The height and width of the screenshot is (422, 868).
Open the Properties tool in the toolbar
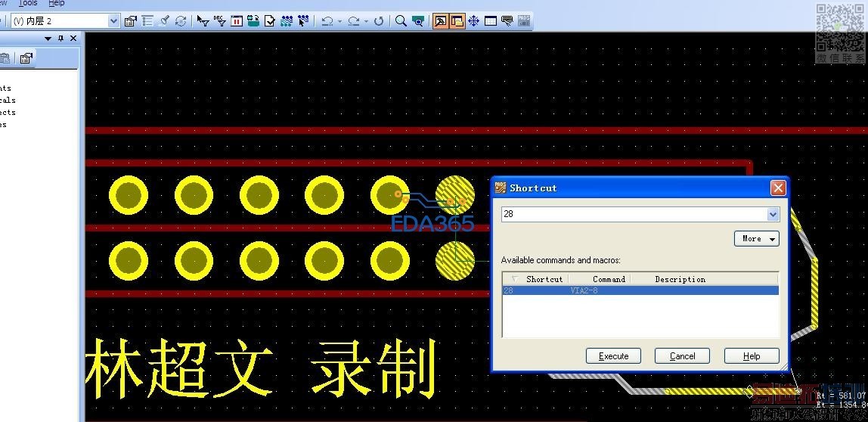(x=131, y=21)
